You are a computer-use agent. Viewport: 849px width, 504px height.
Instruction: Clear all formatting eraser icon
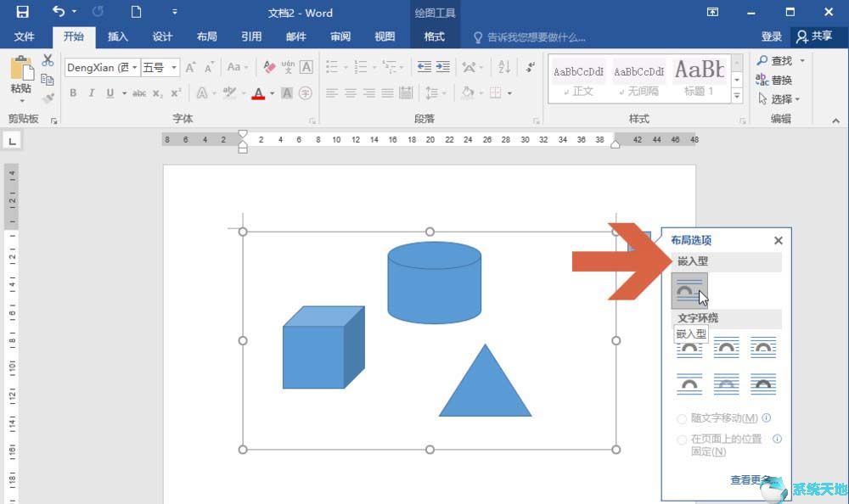[x=269, y=67]
